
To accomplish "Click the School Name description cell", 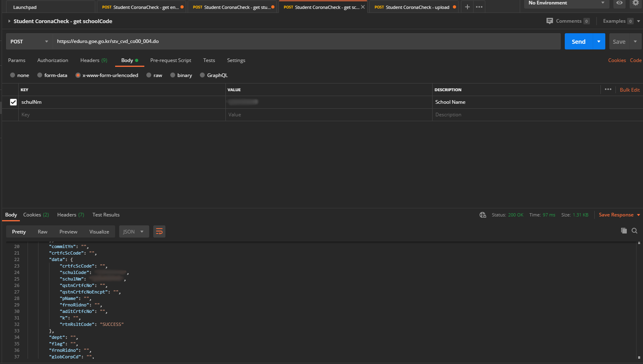I will coord(537,102).
